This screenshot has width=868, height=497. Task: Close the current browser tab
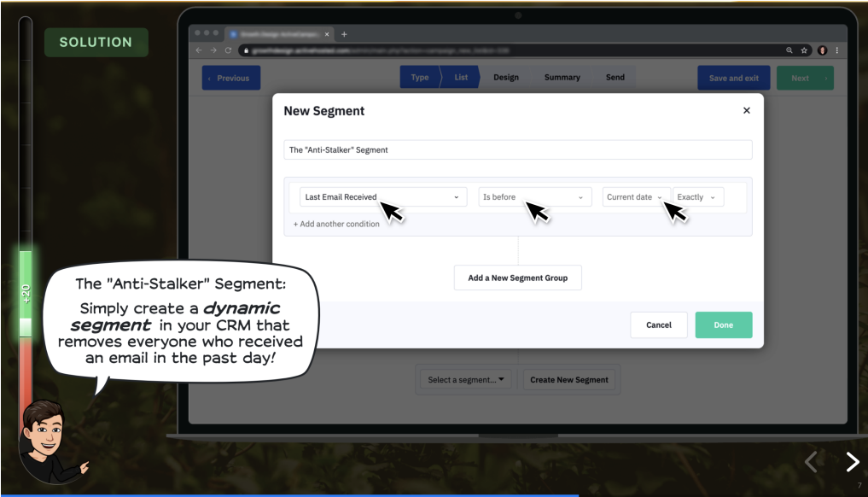(327, 34)
